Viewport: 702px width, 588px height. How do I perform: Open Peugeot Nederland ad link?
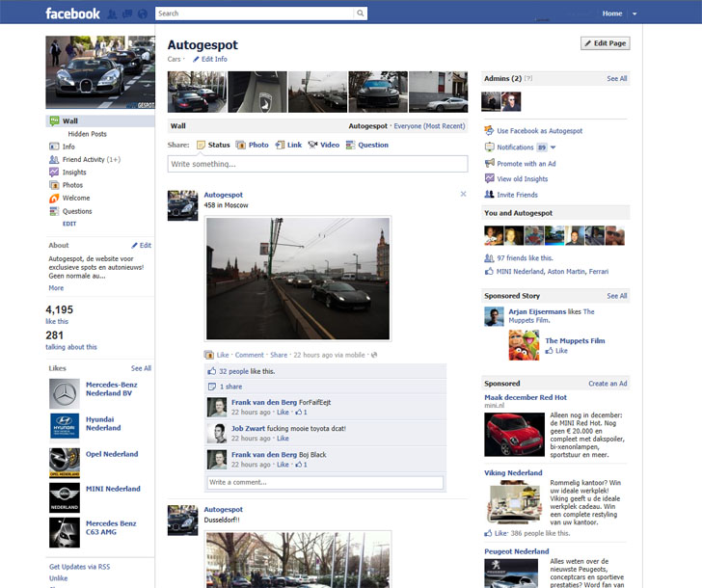(516, 551)
